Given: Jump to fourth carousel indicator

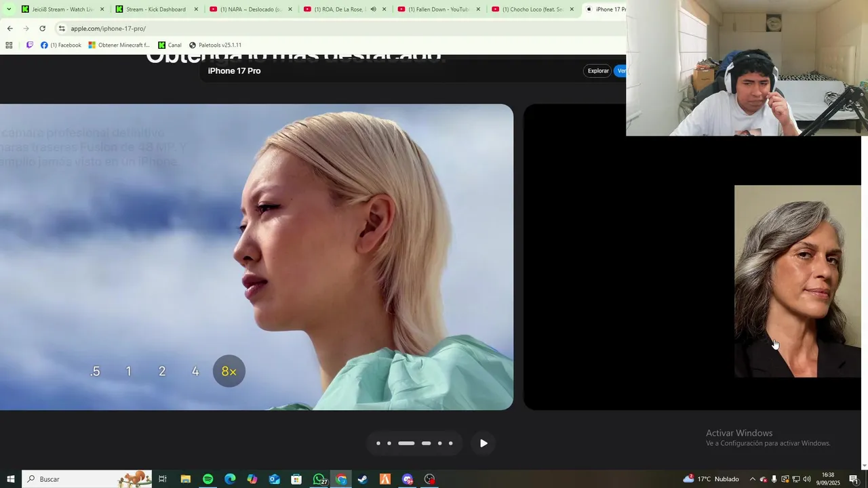Looking at the screenshot, I should [x=426, y=443].
